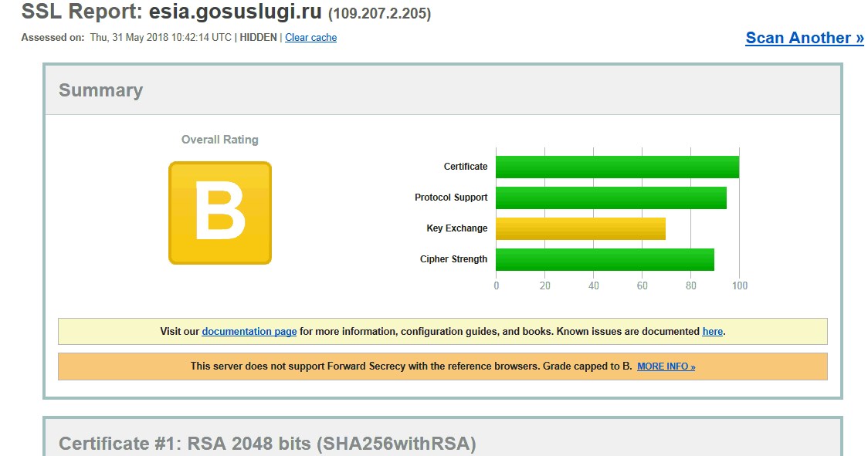The image size is (868, 456).
Task: Click the Summary section heading
Action: coord(100,90)
